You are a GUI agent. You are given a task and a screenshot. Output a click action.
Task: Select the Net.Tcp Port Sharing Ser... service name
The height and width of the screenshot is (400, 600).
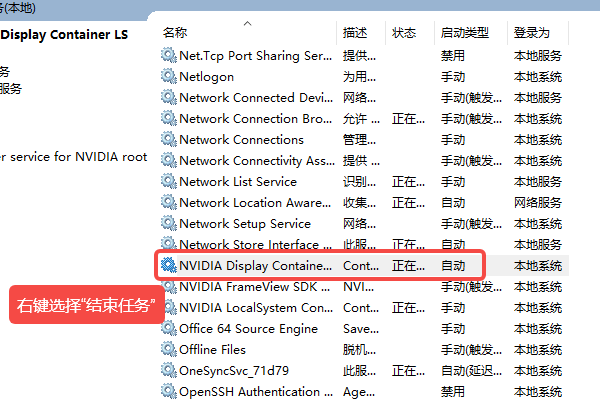(x=256, y=56)
